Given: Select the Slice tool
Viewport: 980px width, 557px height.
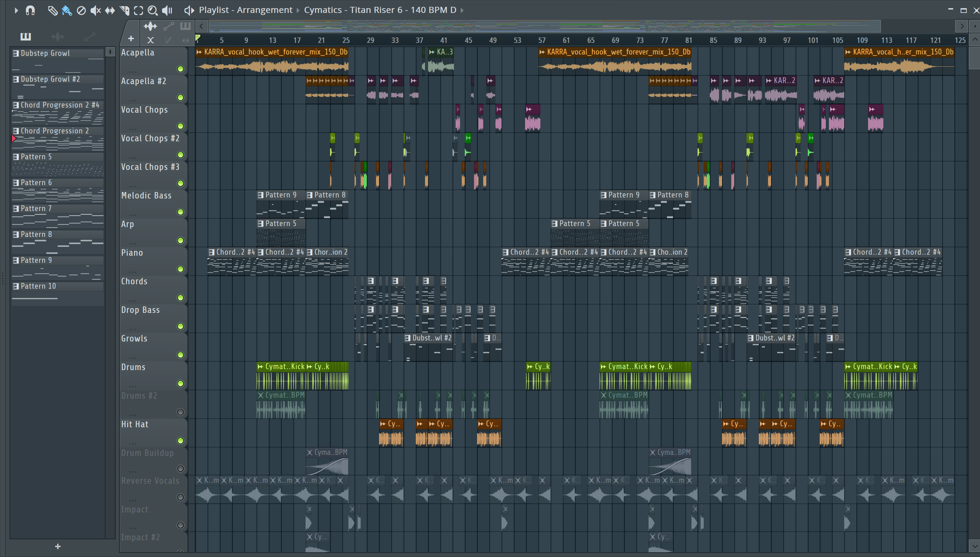Looking at the screenshot, I should coord(124,10).
